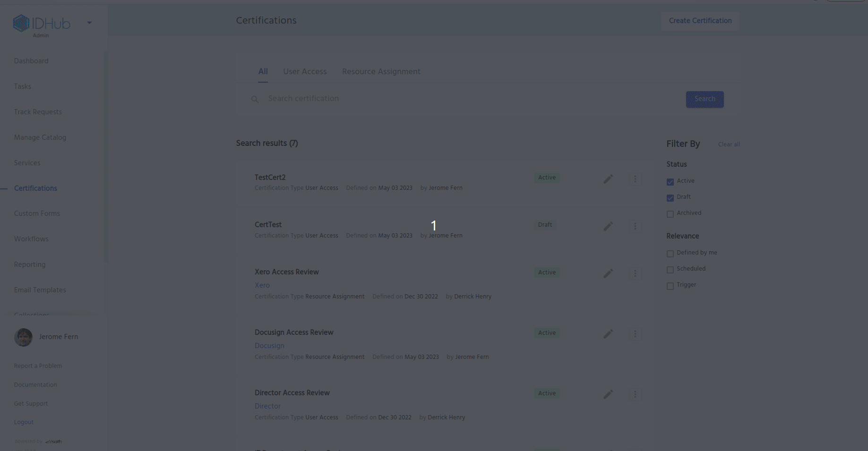This screenshot has width=868, height=451.
Task: Switch to the User Access tab
Action: click(305, 72)
